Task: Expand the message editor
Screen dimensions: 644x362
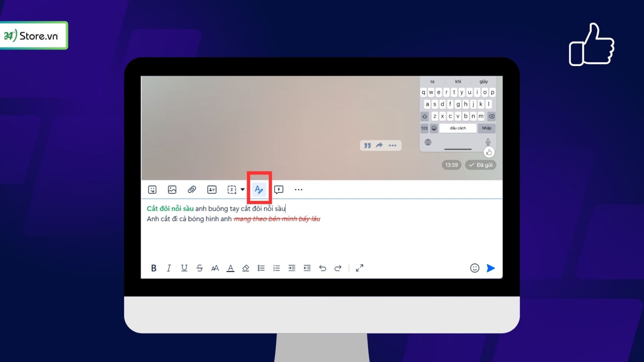Action: pos(359,268)
